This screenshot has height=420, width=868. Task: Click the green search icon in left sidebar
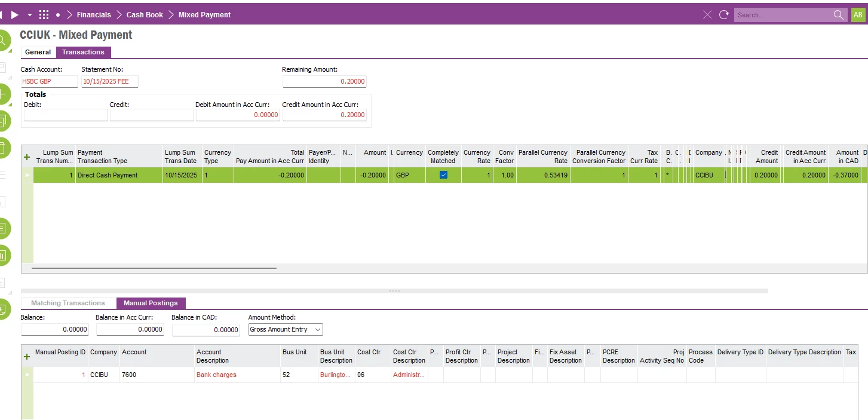click(3, 41)
